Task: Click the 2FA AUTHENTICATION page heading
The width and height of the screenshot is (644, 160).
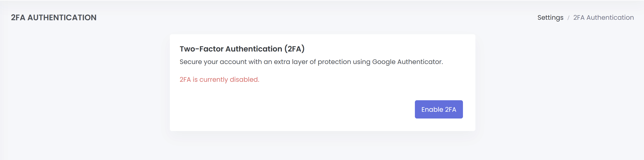Action: 54,17
